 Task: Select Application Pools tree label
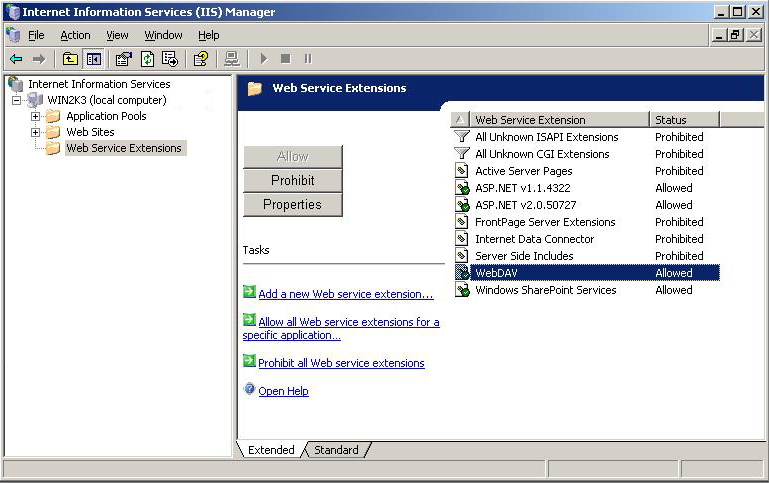(x=106, y=116)
